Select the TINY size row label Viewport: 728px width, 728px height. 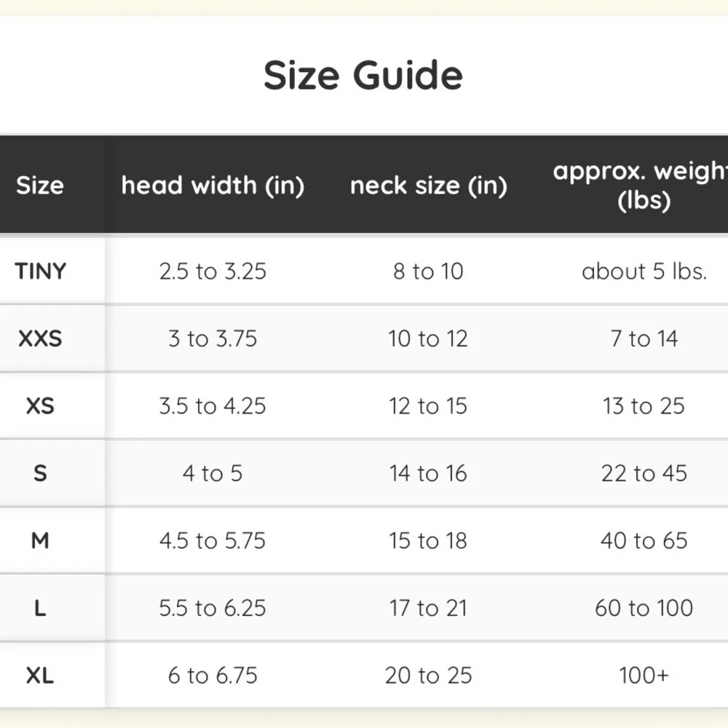(x=40, y=271)
